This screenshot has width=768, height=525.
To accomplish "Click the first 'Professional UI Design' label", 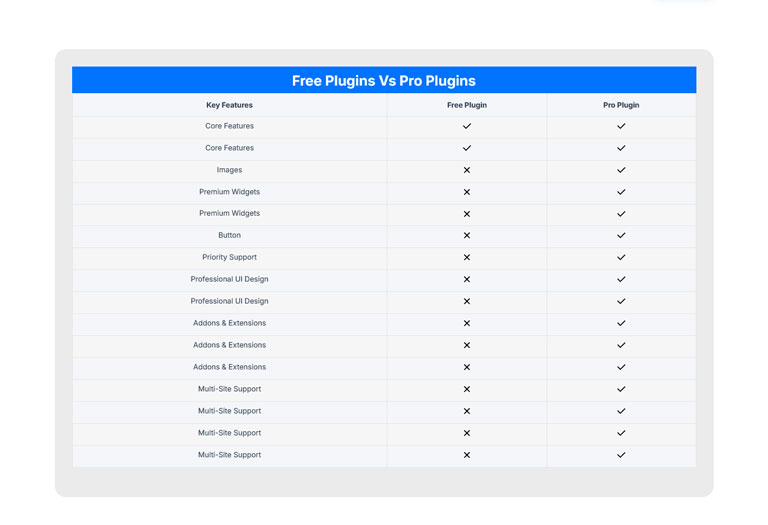I will [x=229, y=279].
